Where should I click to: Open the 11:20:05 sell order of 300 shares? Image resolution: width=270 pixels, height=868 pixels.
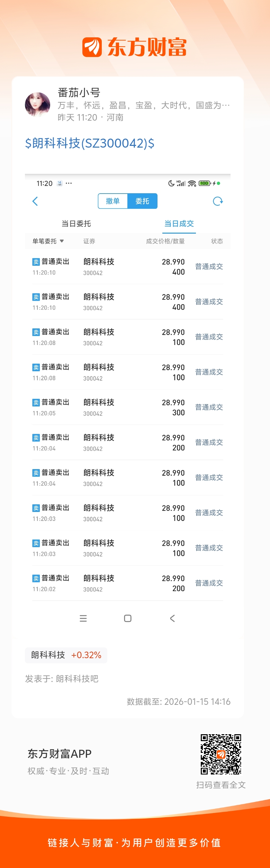[x=127, y=407]
